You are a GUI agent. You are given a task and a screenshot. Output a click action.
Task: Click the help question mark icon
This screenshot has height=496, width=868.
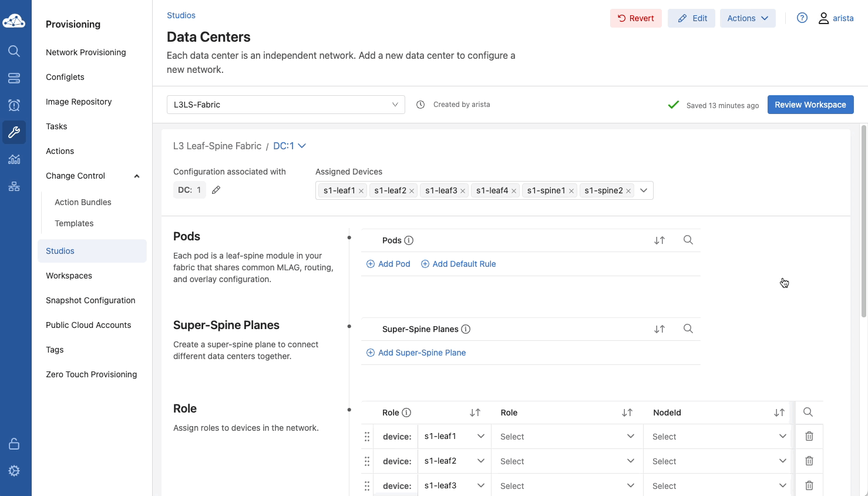(802, 18)
